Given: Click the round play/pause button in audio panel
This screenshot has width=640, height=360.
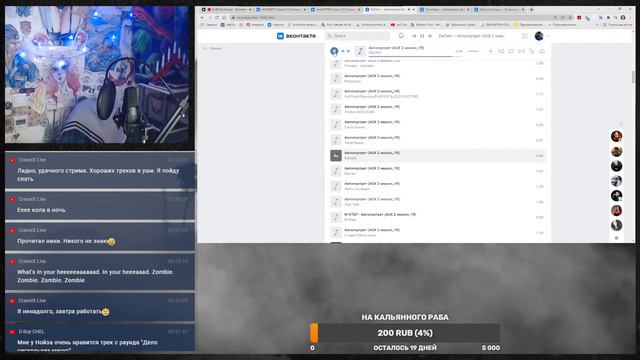Looking at the screenshot, I should [334, 51].
